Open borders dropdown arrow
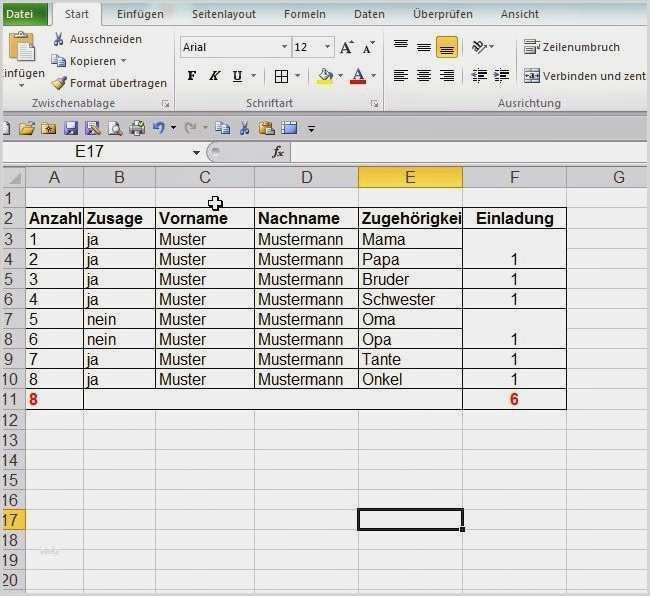The width and height of the screenshot is (650, 596). (x=297, y=76)
